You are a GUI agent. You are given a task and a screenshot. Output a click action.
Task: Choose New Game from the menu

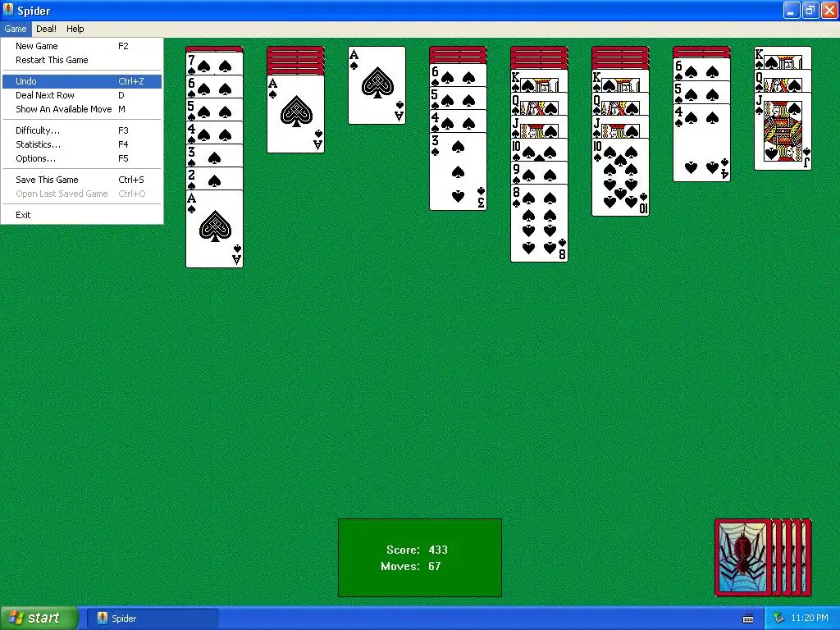tap(81, 46)
